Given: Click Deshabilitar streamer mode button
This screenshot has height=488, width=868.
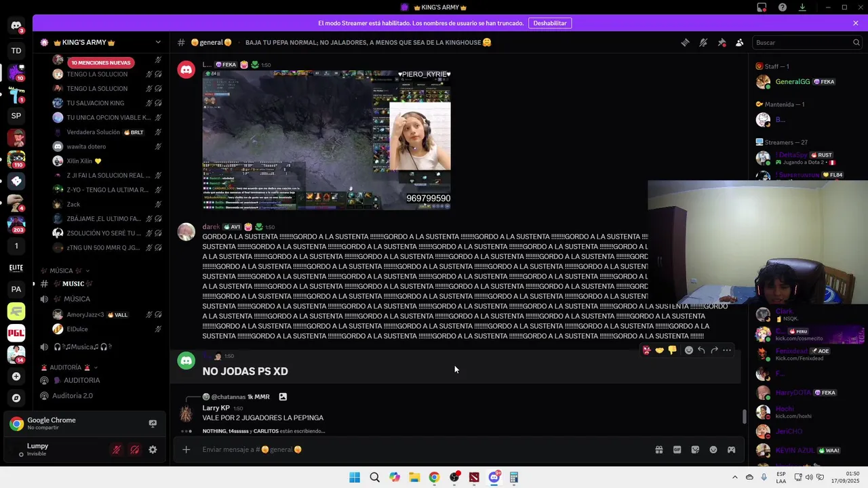Looking at the screenshot, I should [549, 23].
